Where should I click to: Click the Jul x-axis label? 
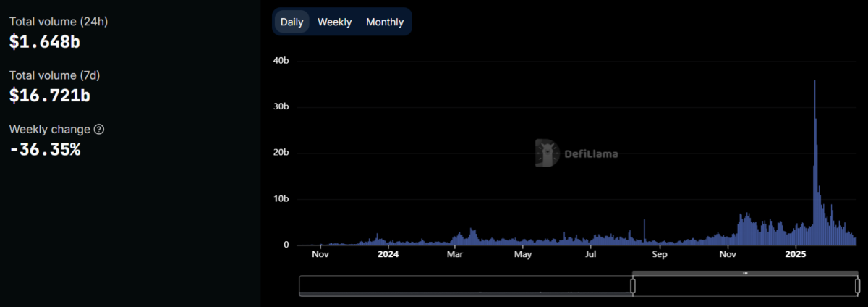[591, 254]
